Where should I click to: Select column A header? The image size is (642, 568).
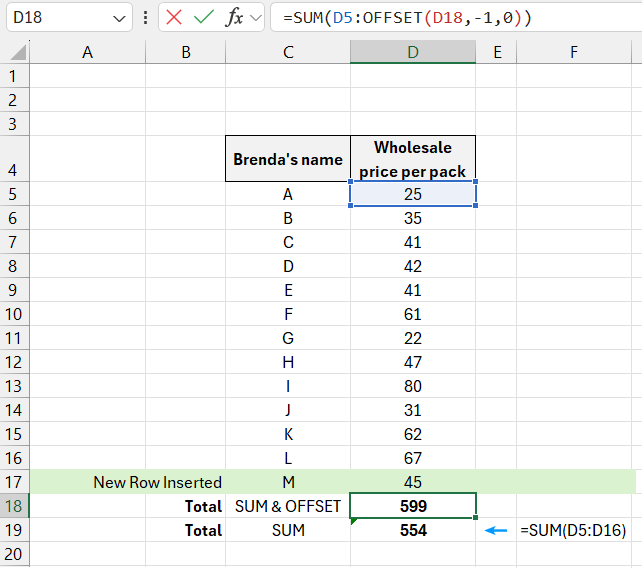click(x=87, y=52)
